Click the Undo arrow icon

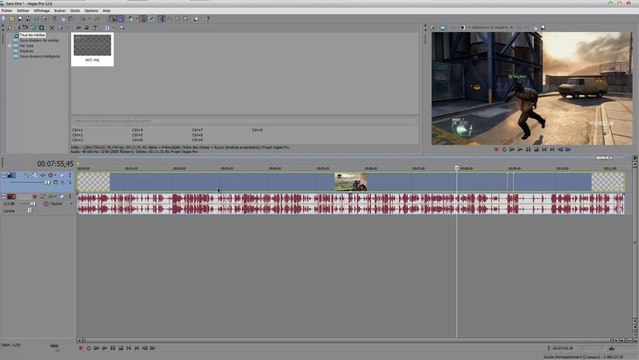coord(82,19)
